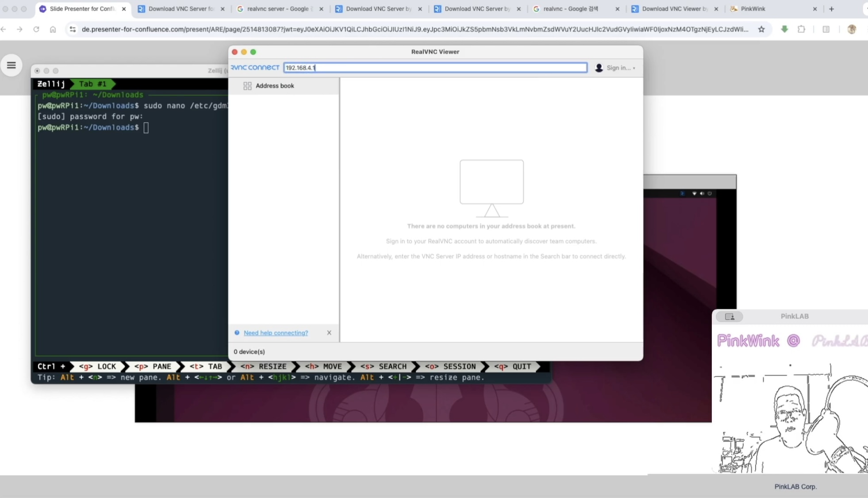868x498 pixels.
Task: Open the hamburger menu on the presenter page
Action: tap(12, 66)
